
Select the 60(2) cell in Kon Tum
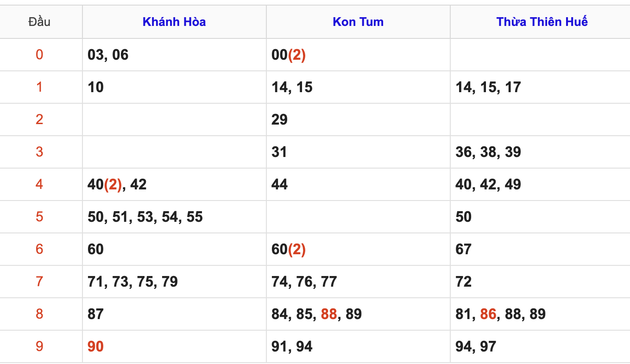click(x=288, y=249)
